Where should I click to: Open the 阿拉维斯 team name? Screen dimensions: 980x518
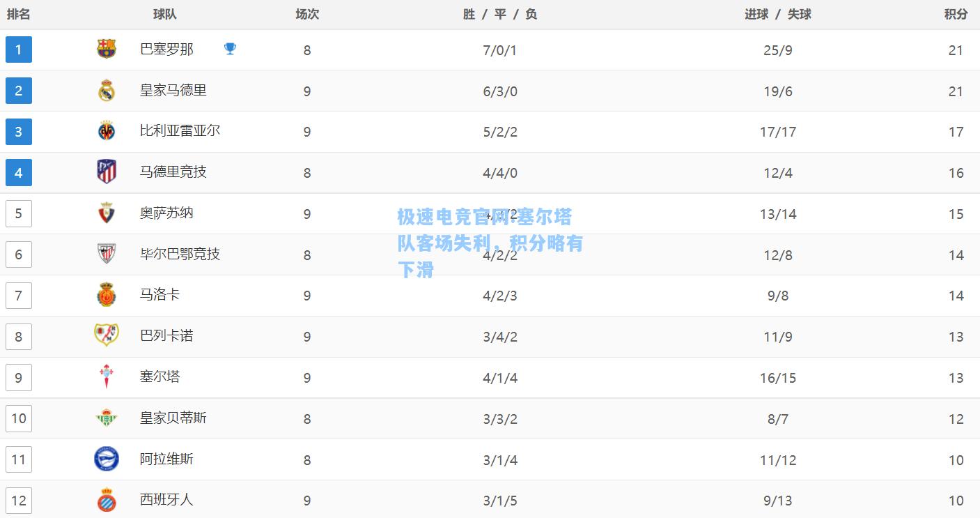[166, 459]
